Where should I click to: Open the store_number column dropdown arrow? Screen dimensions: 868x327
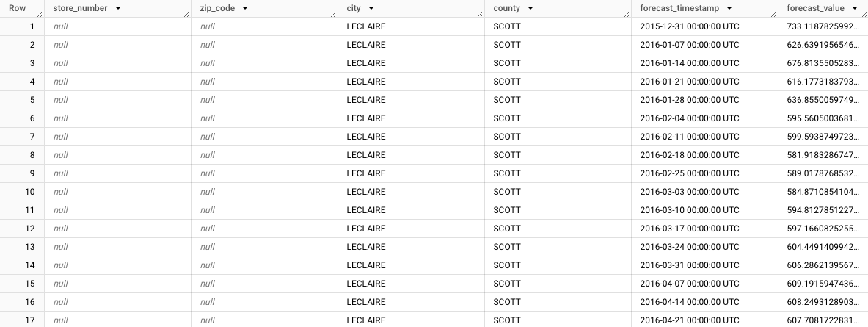(118, 8)
